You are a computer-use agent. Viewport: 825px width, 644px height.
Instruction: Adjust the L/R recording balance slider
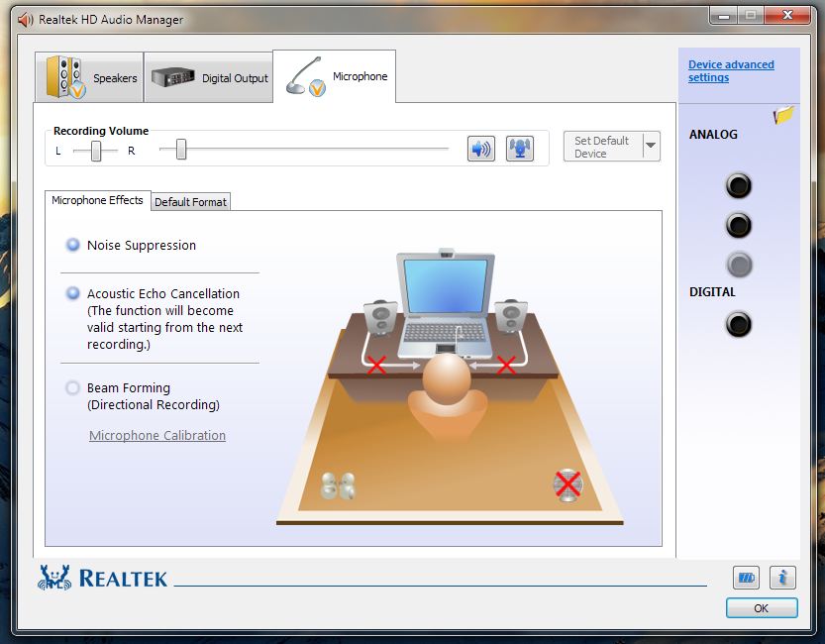coord(96,151)
